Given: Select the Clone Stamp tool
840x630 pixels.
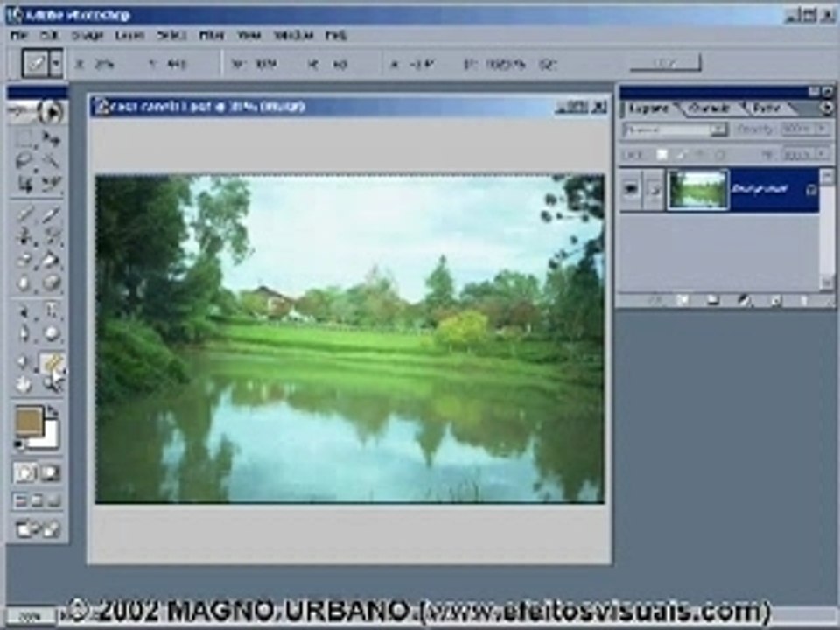Looking at the screenshot, I should click(x=24, y=236).
